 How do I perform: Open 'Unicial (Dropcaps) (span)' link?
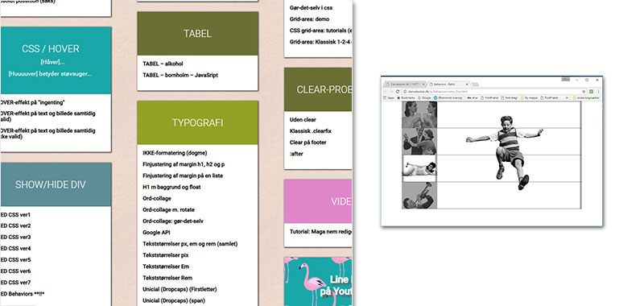(x=174, y=300)
